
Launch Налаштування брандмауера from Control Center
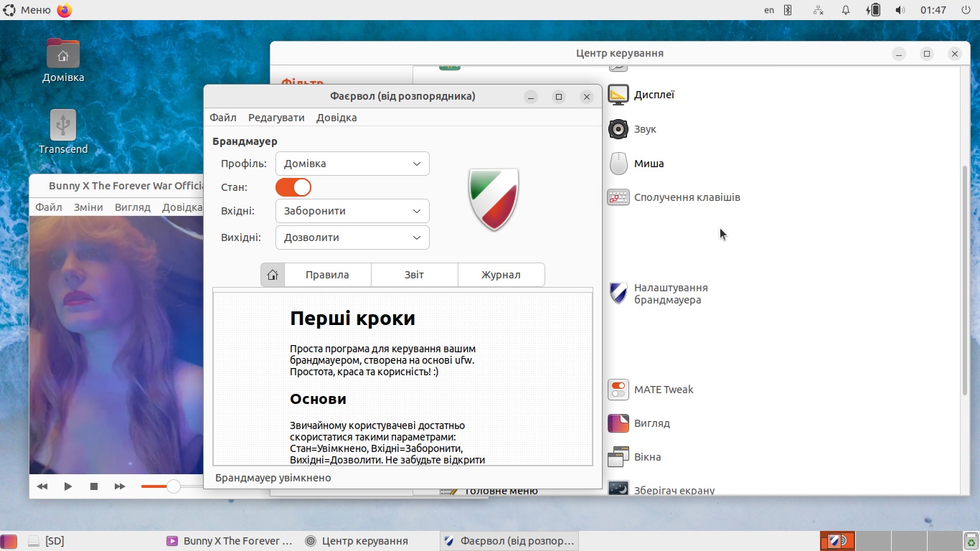(659, 293)
